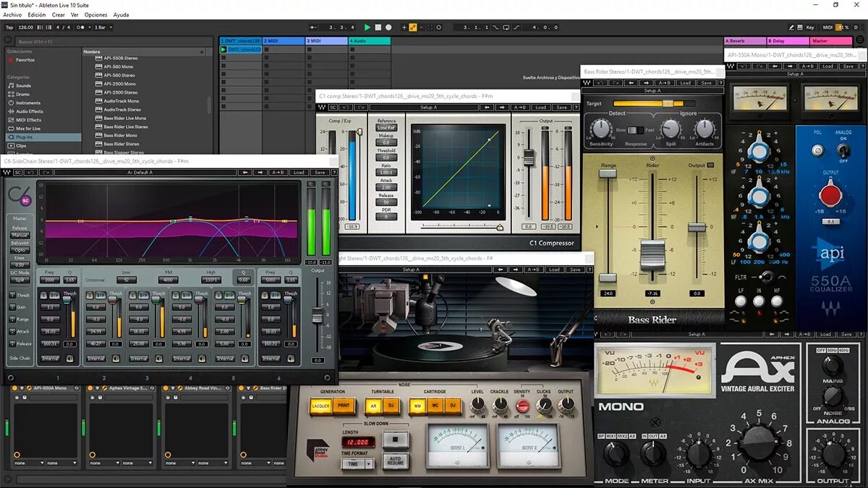
Task: Click Split S/C Mode button in C6
Action: pos(20,280)
